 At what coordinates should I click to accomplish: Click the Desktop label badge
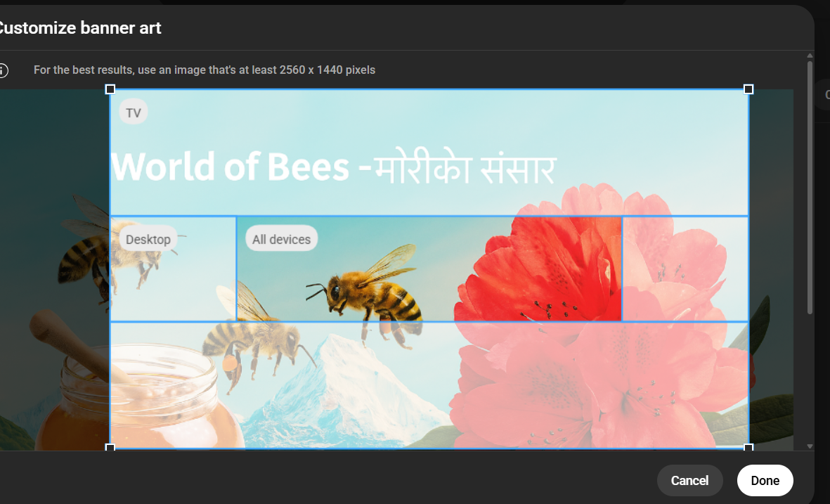[148, 239]
